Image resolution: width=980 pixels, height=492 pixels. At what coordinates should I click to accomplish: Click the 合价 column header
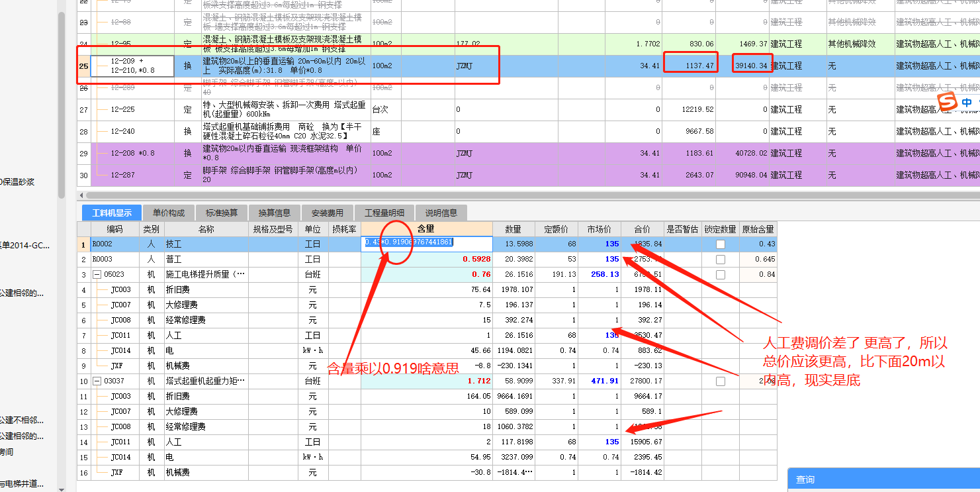tap(643, 229)
